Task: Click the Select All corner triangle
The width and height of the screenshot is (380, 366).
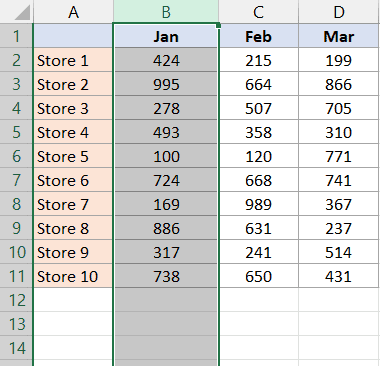Action: click(22, 12)
